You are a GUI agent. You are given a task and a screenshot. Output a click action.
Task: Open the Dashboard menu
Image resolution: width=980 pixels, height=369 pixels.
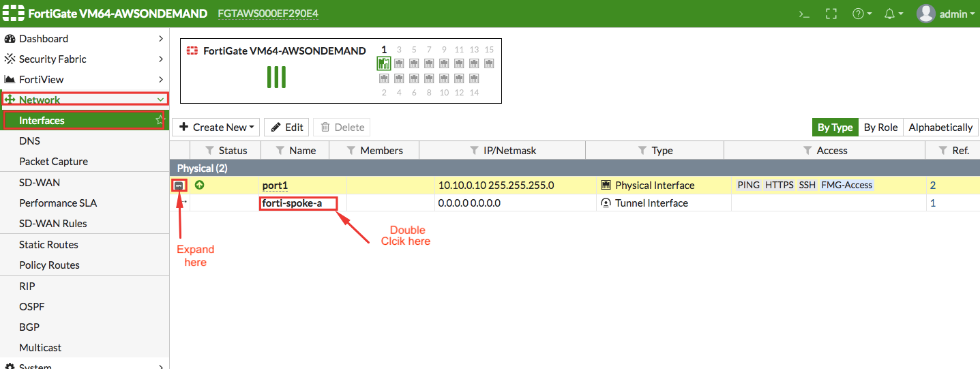tap(85, 38)
